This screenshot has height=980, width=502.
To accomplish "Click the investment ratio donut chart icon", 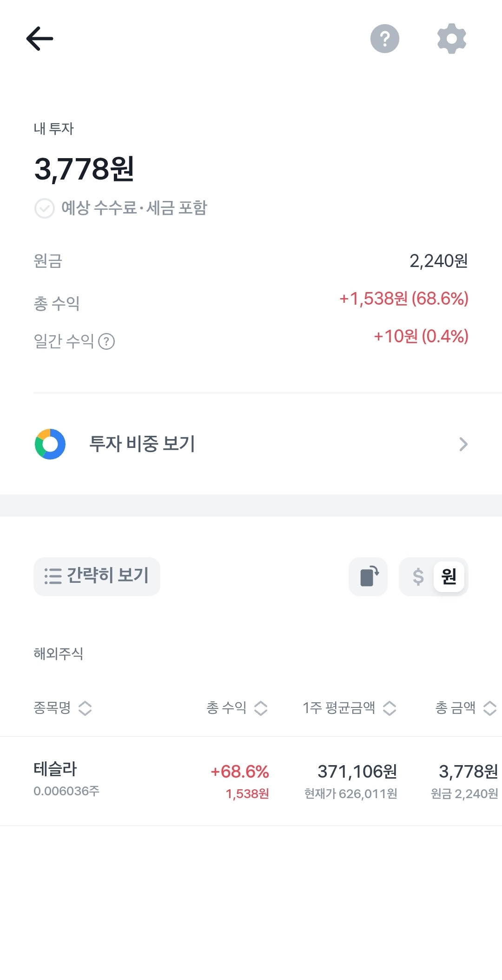I will pyautogui.click(x=50, y=444).
